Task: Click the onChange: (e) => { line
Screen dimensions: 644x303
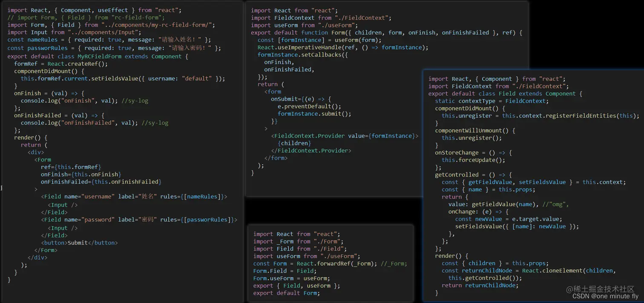Action: (478, 212)
